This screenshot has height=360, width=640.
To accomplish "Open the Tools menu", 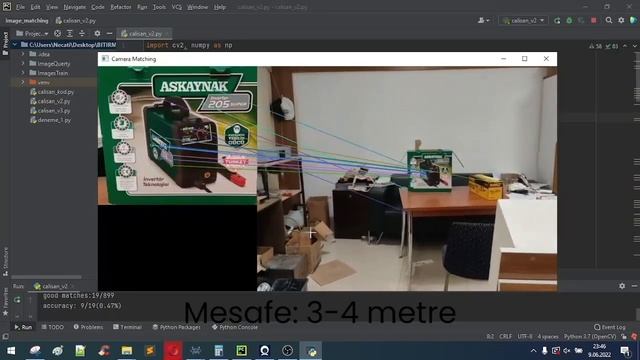I will 159,7.
